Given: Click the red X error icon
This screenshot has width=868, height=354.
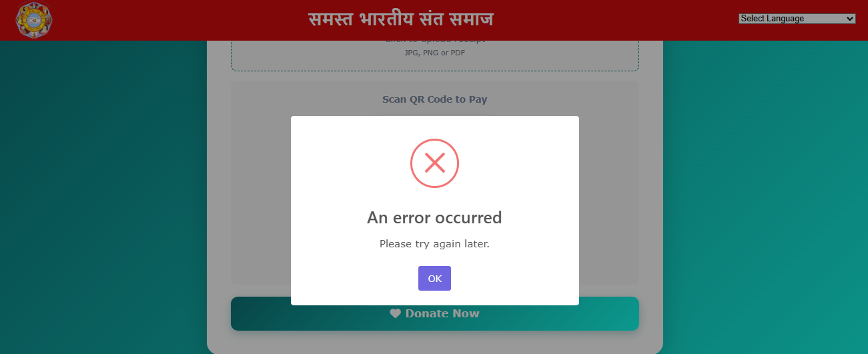Looking at the screenshot, I should pyautogui.click(x=434, y=163).
